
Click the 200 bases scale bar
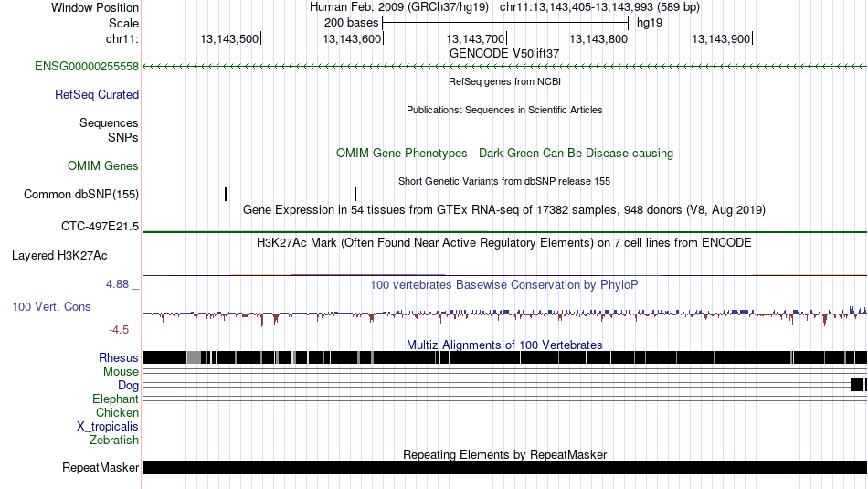505,23
